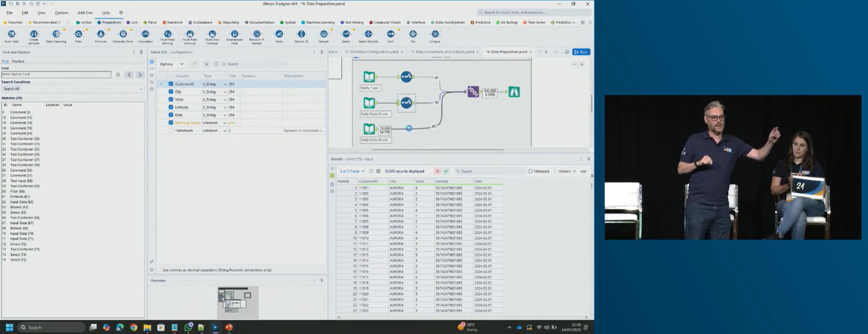Expand the 5 of 5 Fields dropdown

(352, 171)
